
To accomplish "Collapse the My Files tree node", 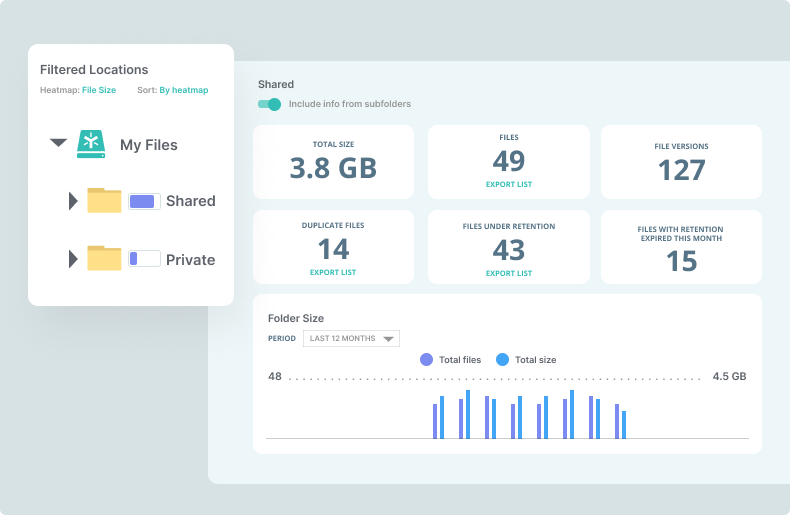I will [58, 144].
